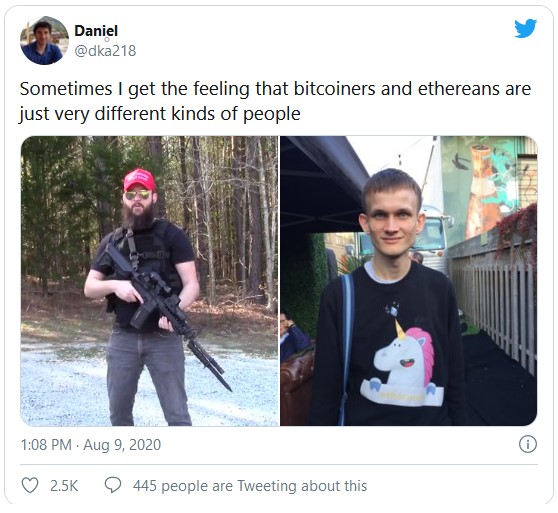Click the tweet's second line 'just very different'
558x513 pixels.
tap(93, 114)
